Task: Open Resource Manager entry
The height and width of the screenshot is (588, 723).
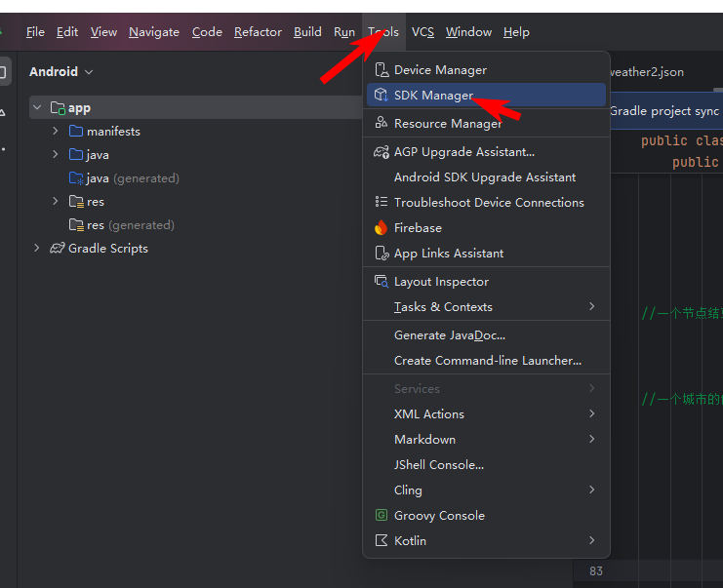Action: pos(486,124)
